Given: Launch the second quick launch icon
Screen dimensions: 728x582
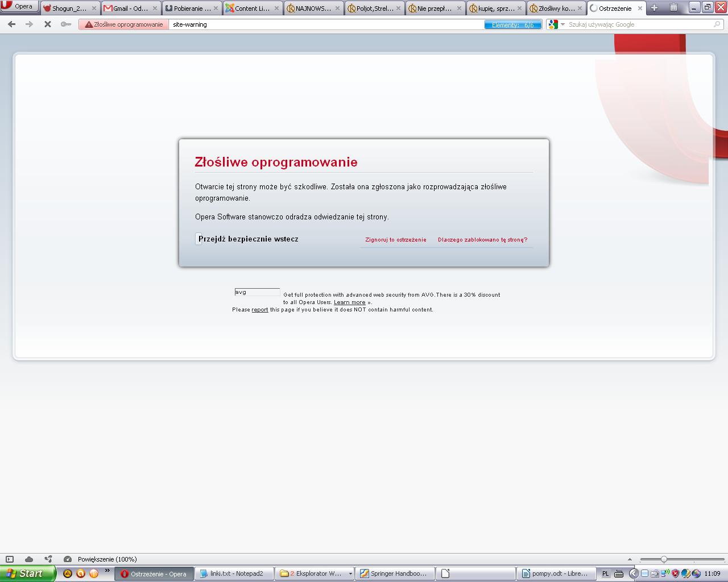Looking at the screenshot, I should coord(81,573).
